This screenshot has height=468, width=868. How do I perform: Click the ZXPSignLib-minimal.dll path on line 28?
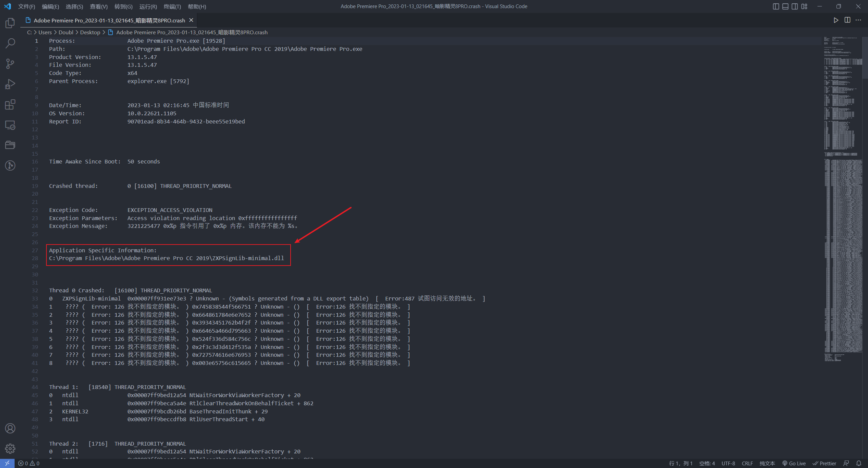(x=166, y=258)
